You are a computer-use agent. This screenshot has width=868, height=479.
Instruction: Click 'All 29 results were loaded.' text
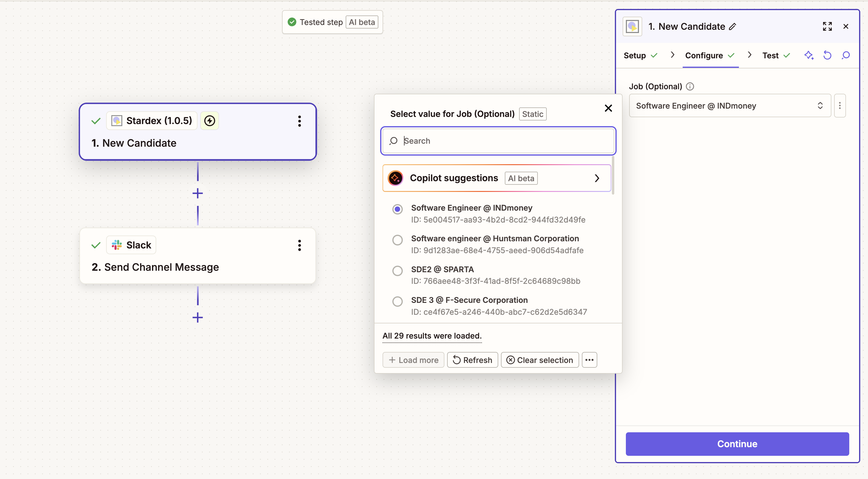[x=432, y=336]
